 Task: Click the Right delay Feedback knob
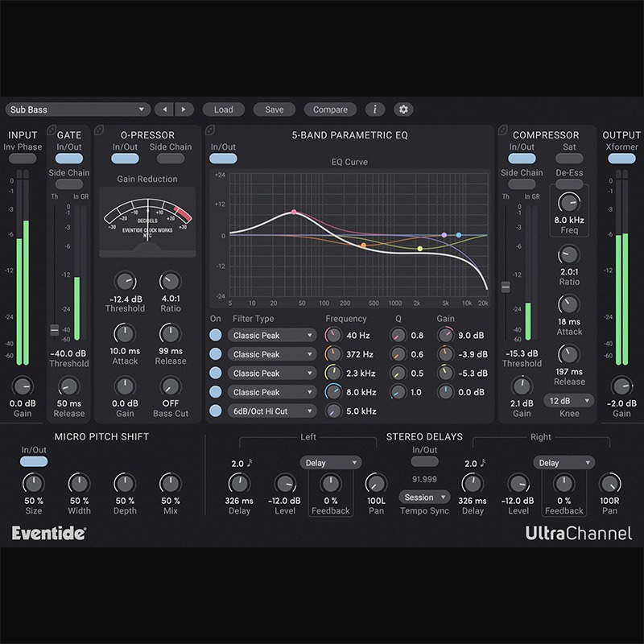click(x=563, y=484)
